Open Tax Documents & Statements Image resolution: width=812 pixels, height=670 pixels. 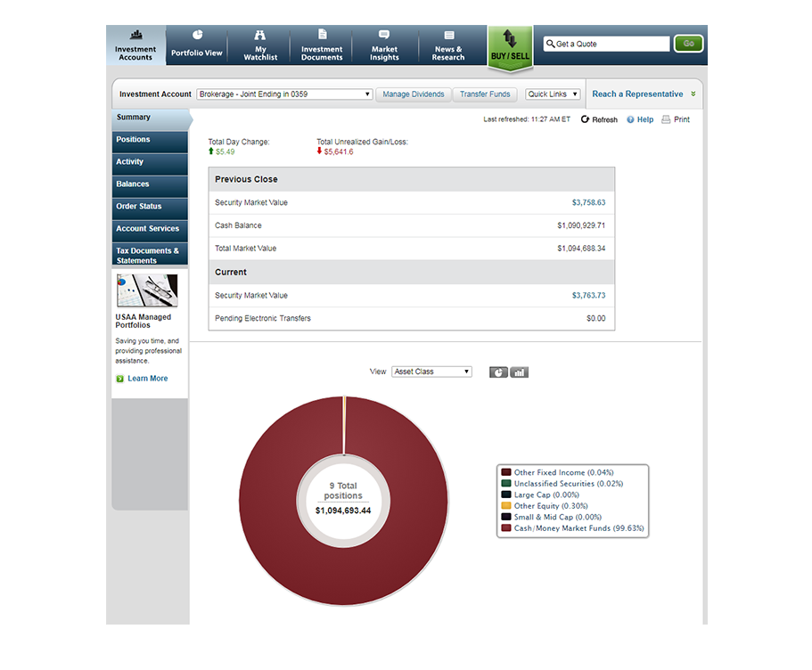coord(150,254)
